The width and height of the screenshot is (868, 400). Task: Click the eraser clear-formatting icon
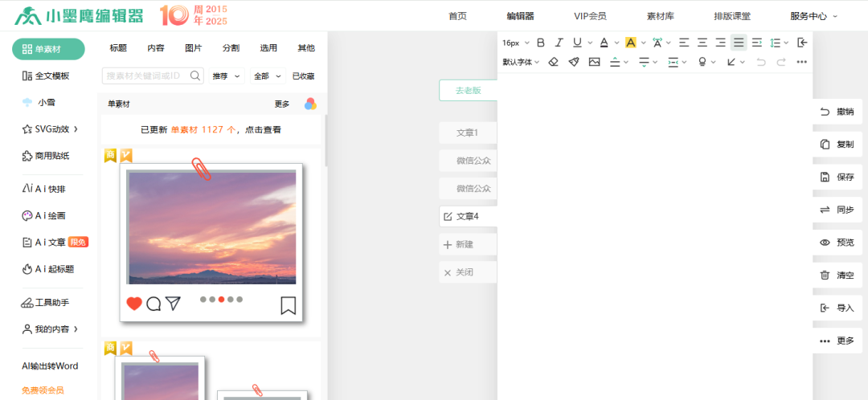pyautogui.click(x=553, y=62)
